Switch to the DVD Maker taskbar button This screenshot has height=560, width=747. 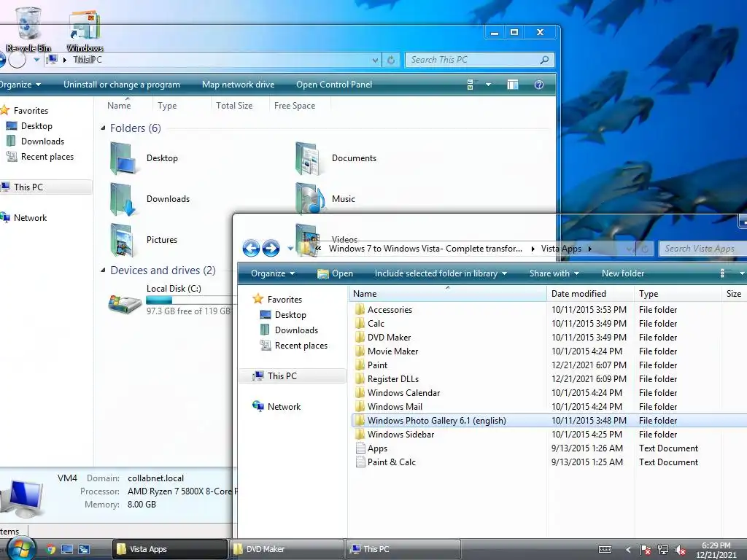286,549
